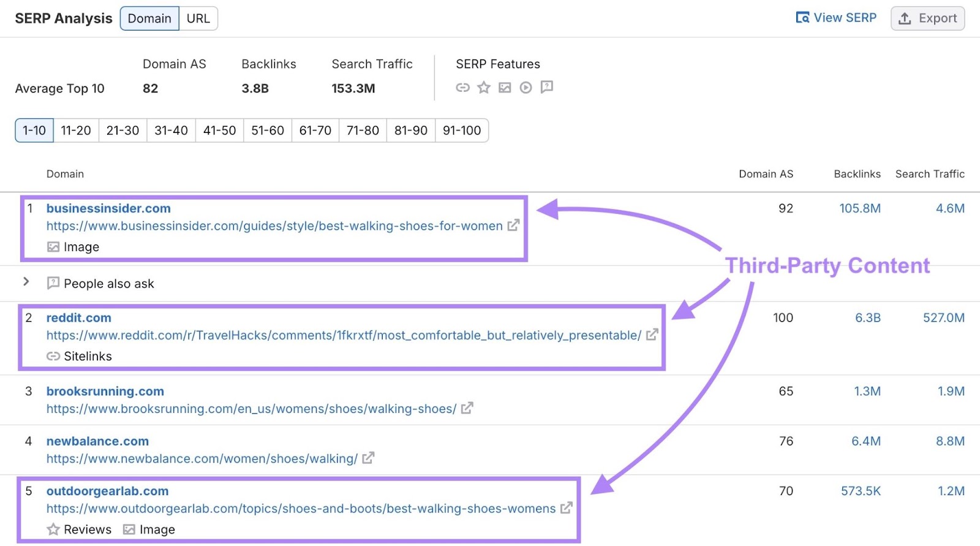Click the sitelinks icon under SERP Features
Viewport: 980px width, 546px height.
(x=462, y=88)
